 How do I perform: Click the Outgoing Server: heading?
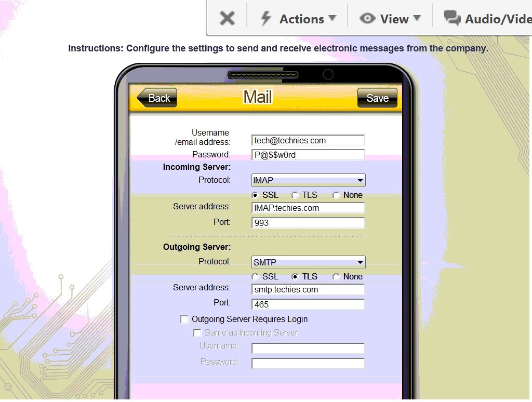pyautogui.click(x=197, y=247)
